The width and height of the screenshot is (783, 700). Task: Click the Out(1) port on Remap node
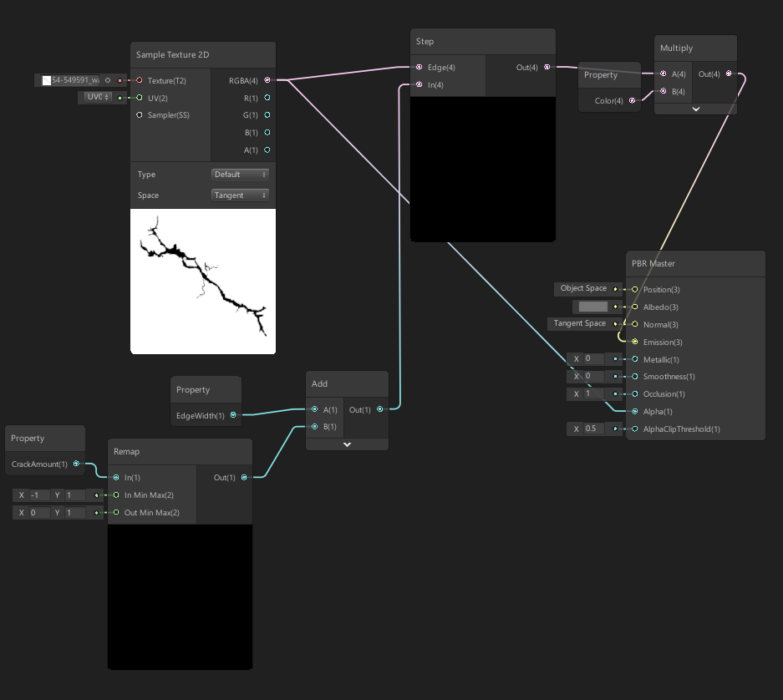tap(244, 478)
